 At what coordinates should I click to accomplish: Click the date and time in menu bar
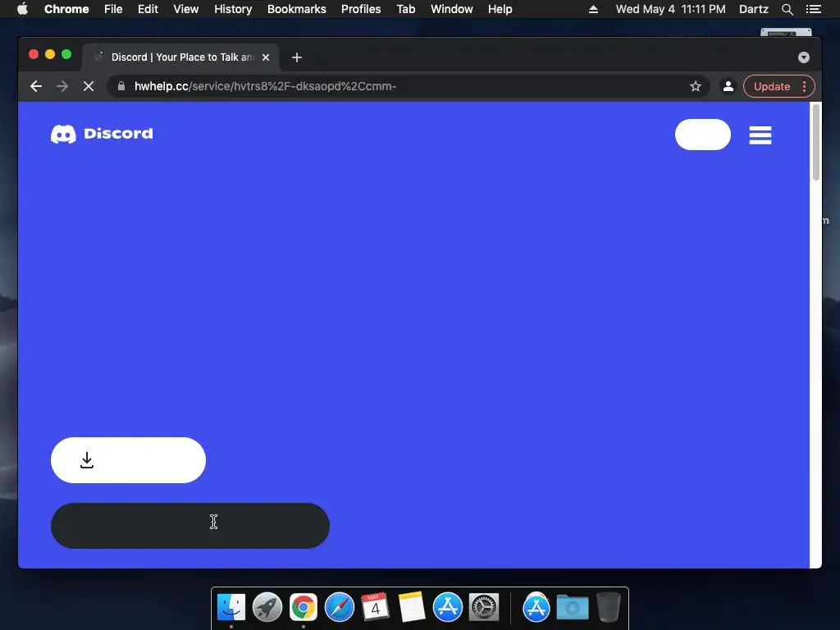[671, 9]
